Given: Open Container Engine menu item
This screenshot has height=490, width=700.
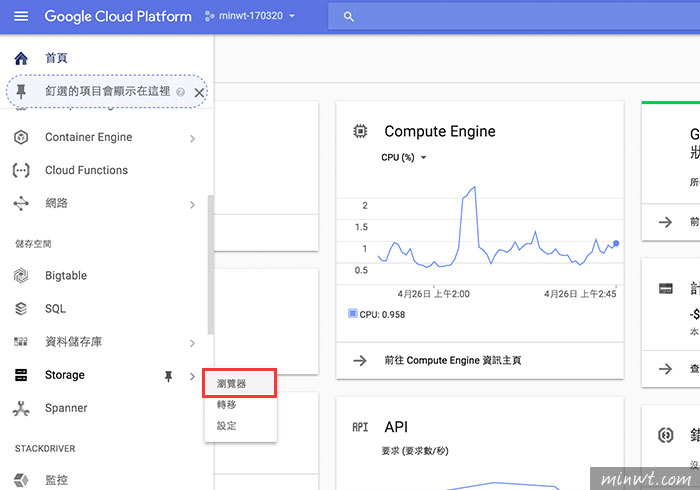Looking at the screenshot, I should pyautogui.click(x=88, y=137).
